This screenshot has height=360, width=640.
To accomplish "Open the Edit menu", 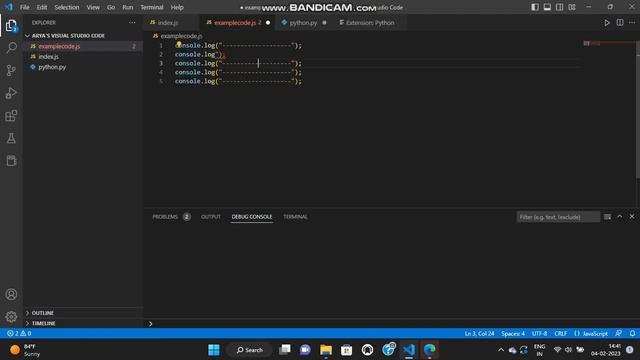I will 42,7.
